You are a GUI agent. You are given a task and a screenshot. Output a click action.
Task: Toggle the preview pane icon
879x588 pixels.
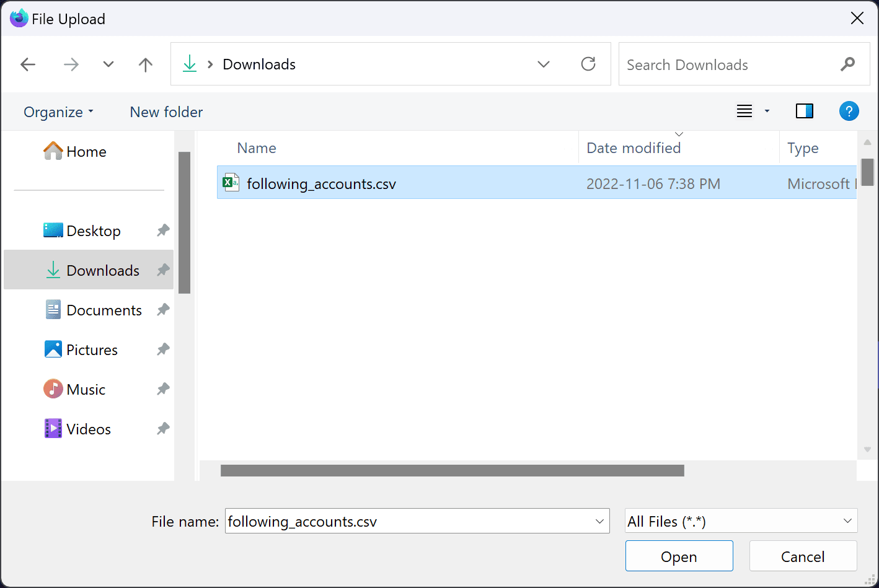pos(804,112)
